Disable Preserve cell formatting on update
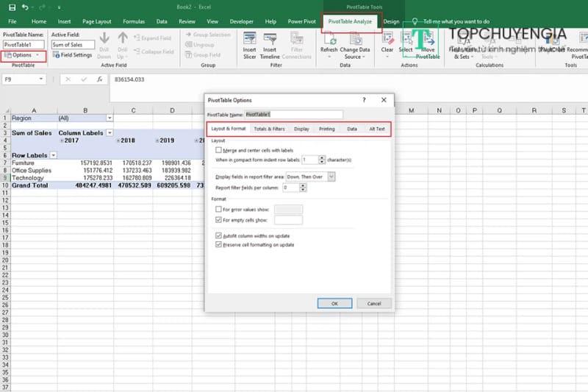The width and height of the screenshot is (588, 392). point(219,244)
